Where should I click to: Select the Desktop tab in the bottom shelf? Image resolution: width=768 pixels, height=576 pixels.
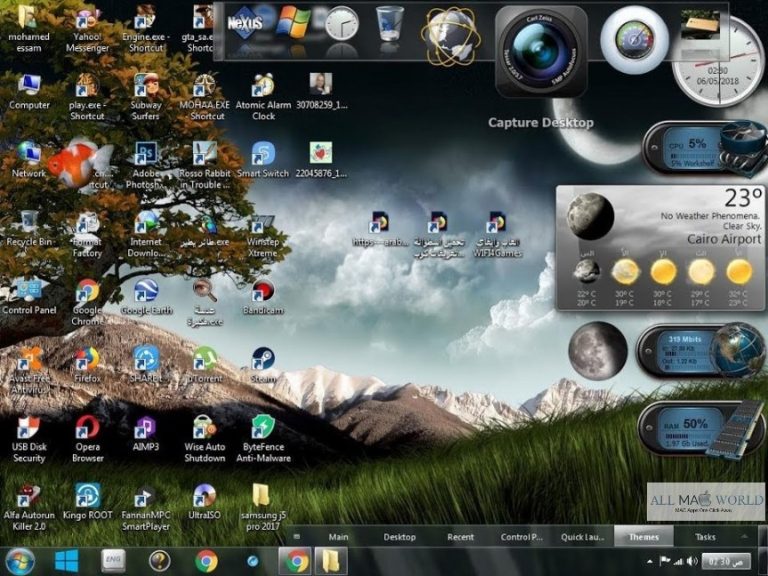[x=399, y=537]
